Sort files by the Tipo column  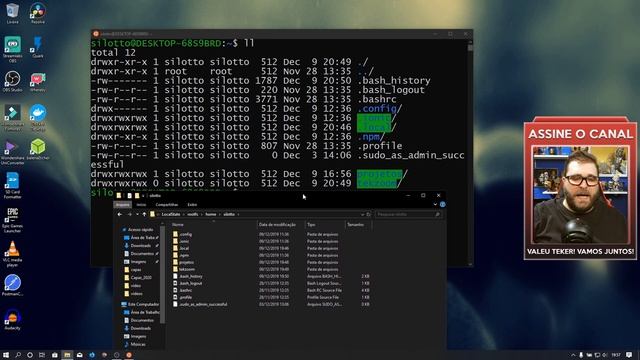click(x=311, y=224)
